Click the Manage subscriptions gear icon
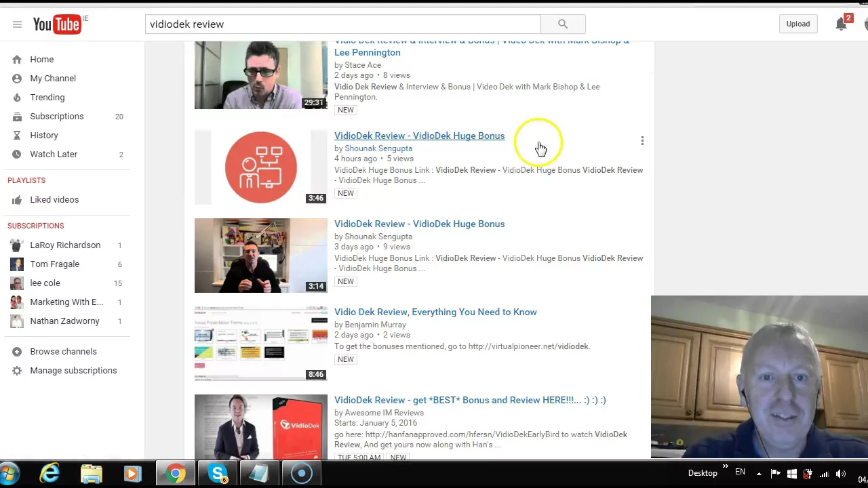 coord(17,371)
